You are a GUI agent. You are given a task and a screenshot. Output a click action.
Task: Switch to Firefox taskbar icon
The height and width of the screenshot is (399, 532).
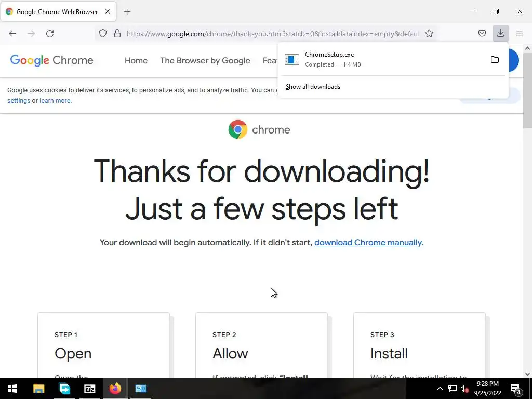tap(115, 389)
